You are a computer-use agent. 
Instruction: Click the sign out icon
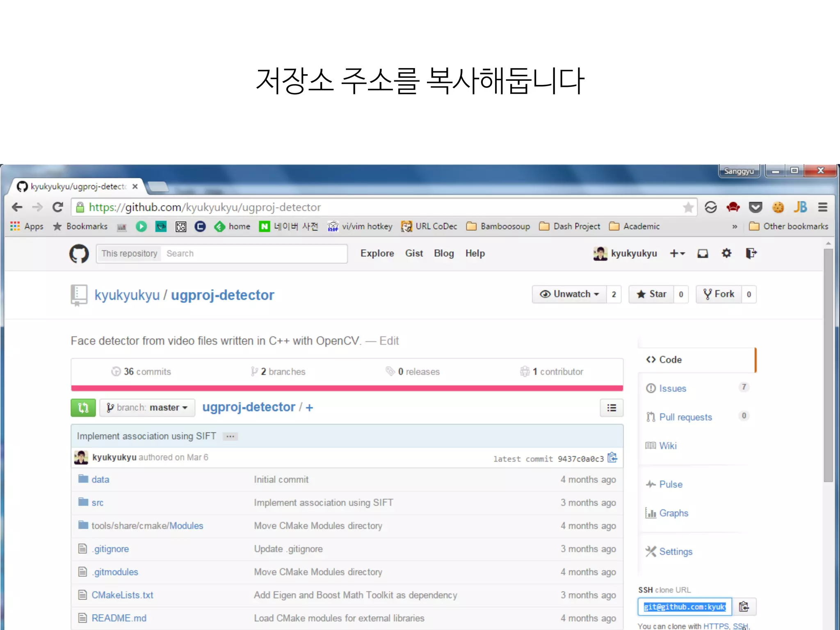pyautogui.click(x=751, y=253)
